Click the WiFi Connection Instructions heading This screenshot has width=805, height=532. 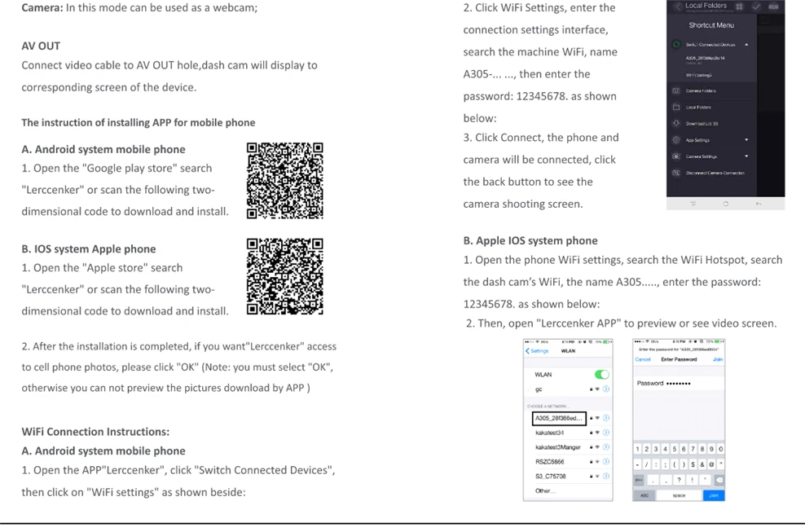click(95, 432)
